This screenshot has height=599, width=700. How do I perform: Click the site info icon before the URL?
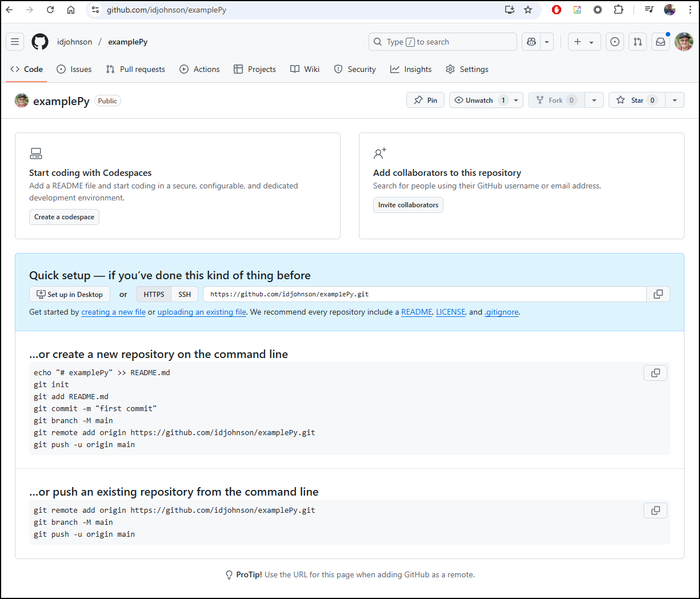[95, 10]
